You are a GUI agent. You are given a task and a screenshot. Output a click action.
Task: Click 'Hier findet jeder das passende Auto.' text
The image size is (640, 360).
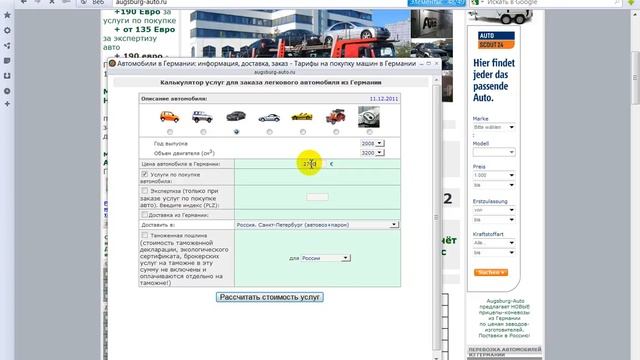tap(494, 80)
